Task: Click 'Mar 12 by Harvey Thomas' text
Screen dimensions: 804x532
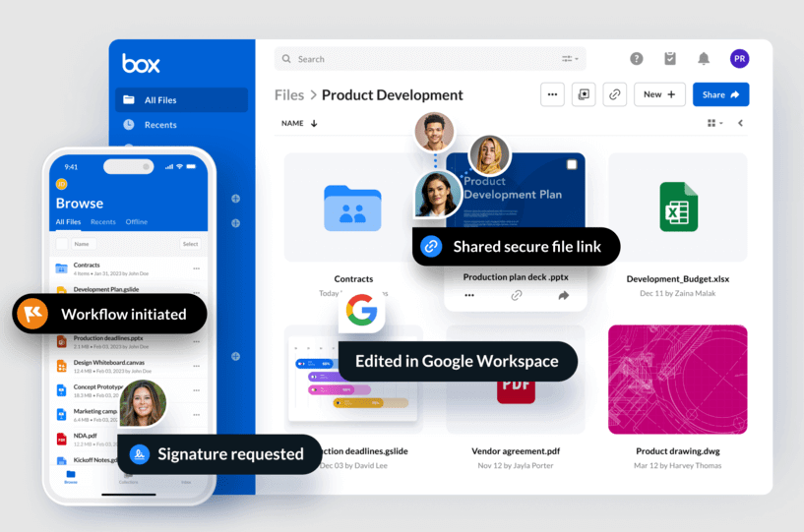Action: click(x=678, y=465)
